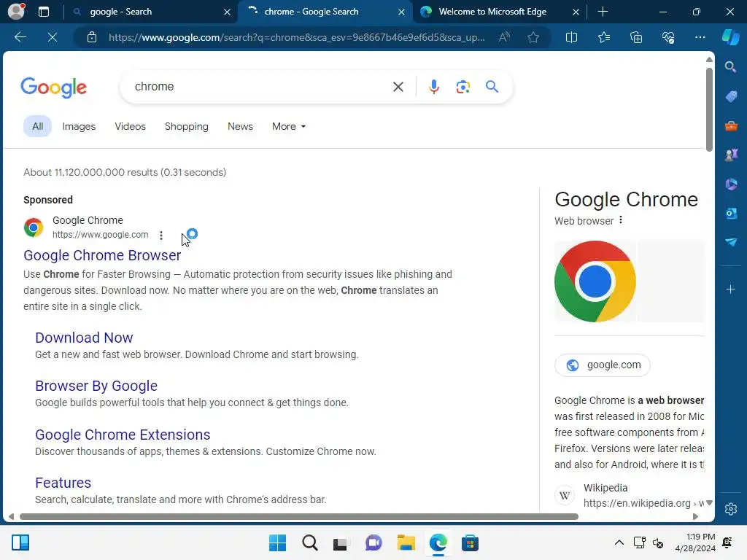The height and width of the screenshot is (560, 747).
Task: Click the vertical page scrollbar
Action: (x=709, y=109)
